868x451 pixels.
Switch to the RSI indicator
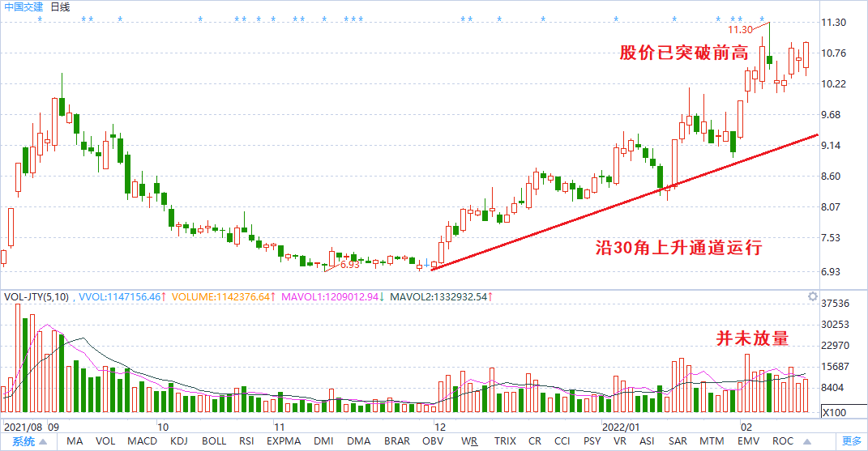pos(246,441)
